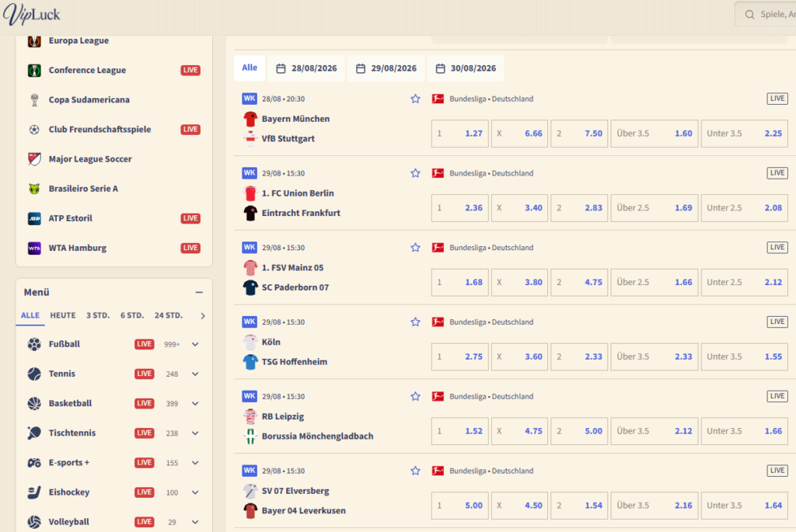The image size is (796, 532).
Task: Click the Fußball sport icon
Action: tap(34, 344)
